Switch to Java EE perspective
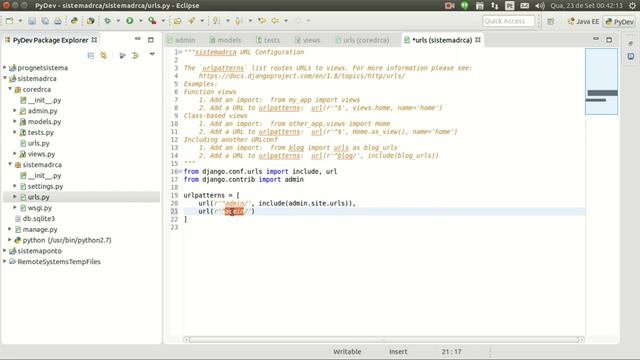Viewport: 640px width, 360px height. pos(583,22)
